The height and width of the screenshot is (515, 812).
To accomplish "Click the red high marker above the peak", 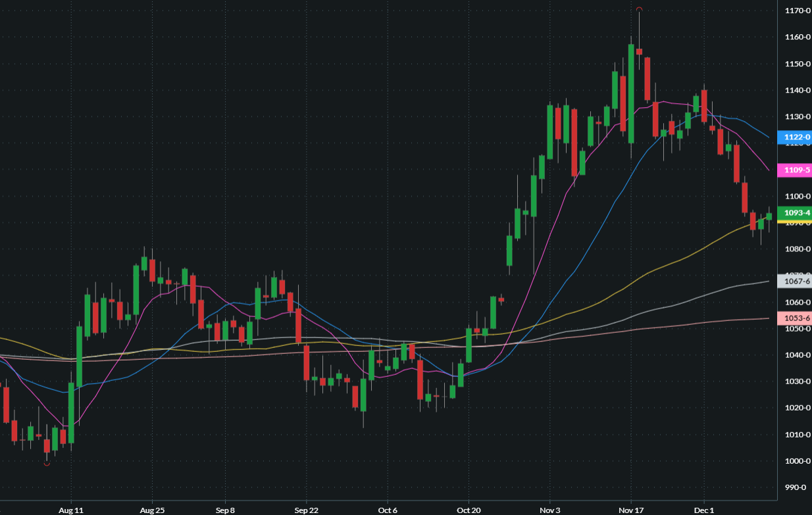I will [x=639, y=9].
